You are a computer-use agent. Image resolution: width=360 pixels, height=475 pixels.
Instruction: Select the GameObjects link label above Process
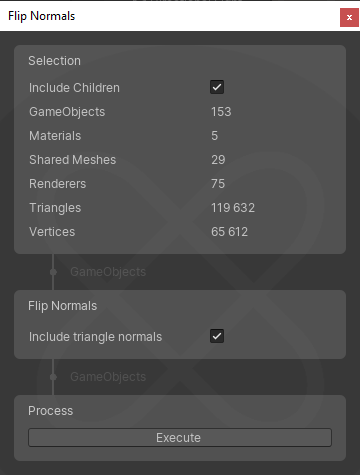(108, 377)
